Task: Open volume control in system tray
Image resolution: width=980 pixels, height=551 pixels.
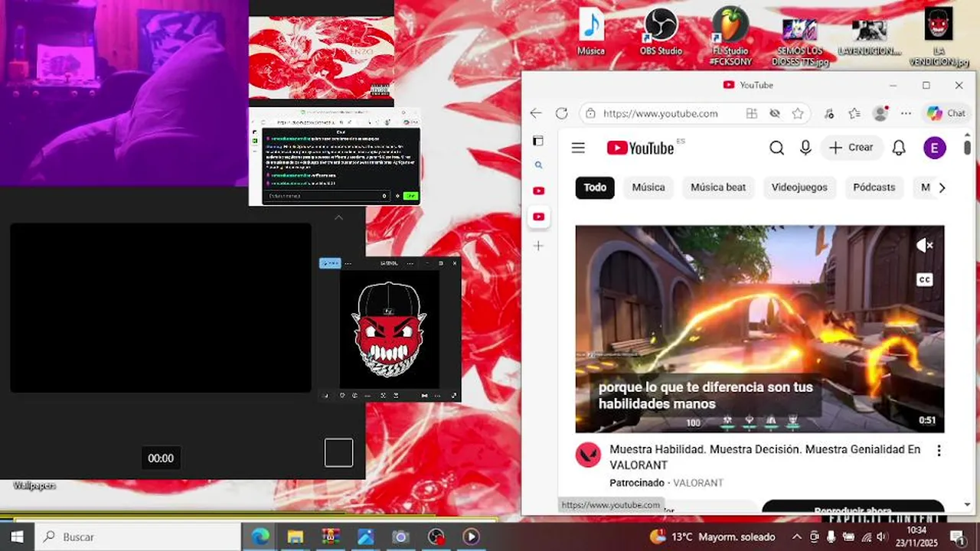Action: coord(882,537)
